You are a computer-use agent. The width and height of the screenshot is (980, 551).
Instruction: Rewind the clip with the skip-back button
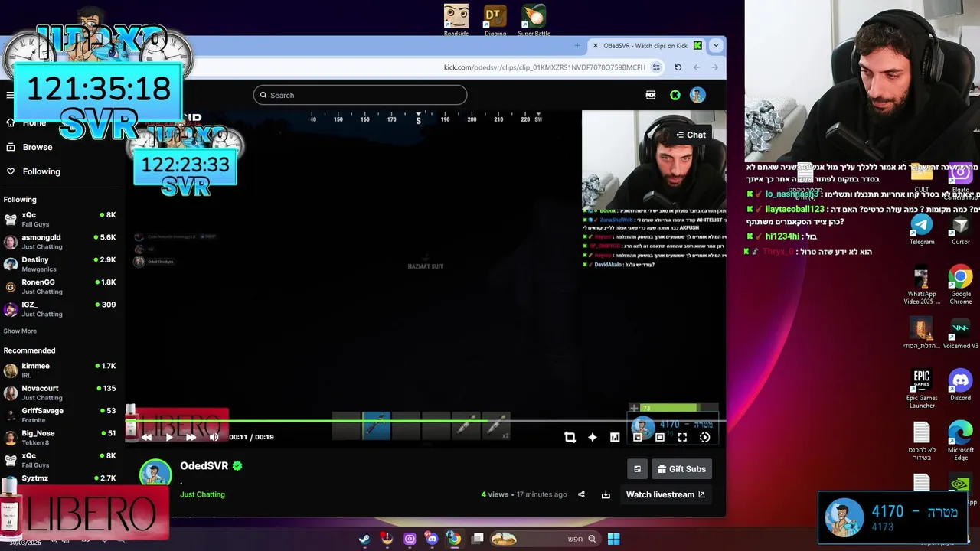click(146, 437)
